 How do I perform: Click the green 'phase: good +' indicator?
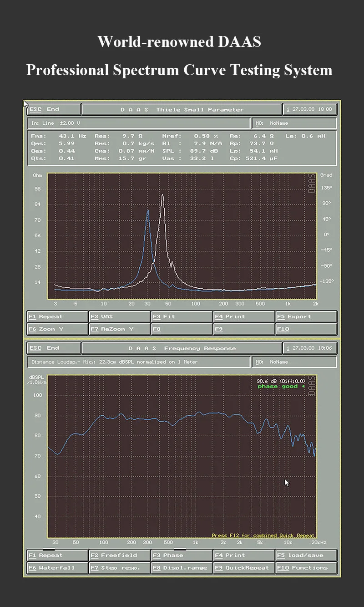click(x=281, y=387)
